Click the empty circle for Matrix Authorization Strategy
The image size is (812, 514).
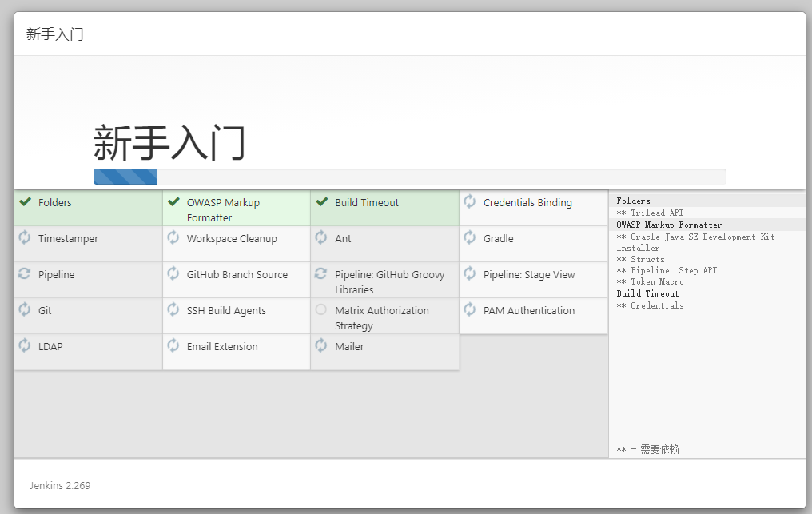point(321,309)
